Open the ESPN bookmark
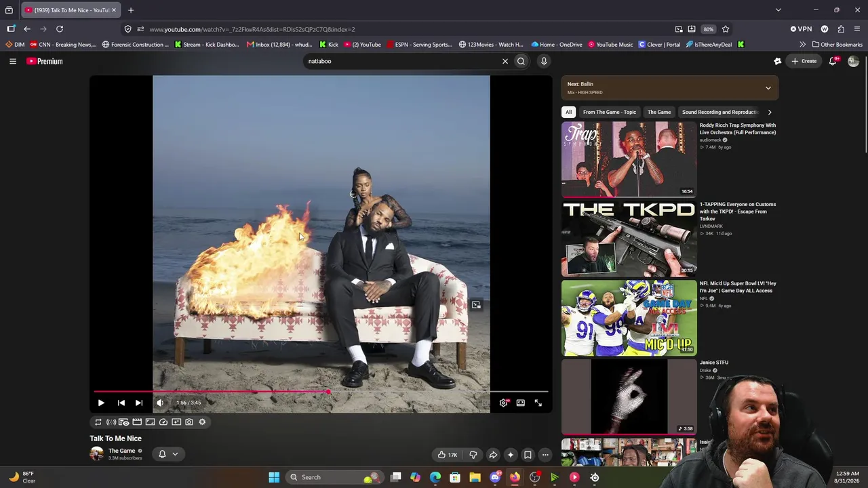Image resolution: width=868 pixels, height=488 pixels. (x=419, y=45)
